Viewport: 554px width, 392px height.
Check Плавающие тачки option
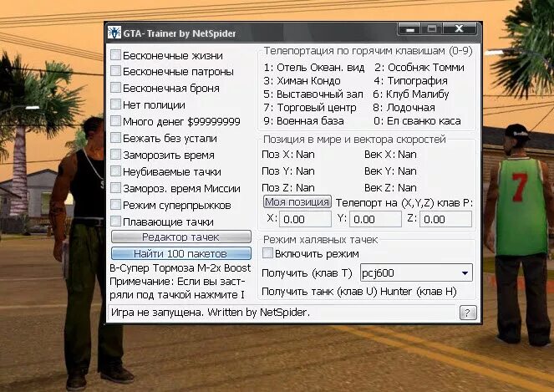coord(115,221)
